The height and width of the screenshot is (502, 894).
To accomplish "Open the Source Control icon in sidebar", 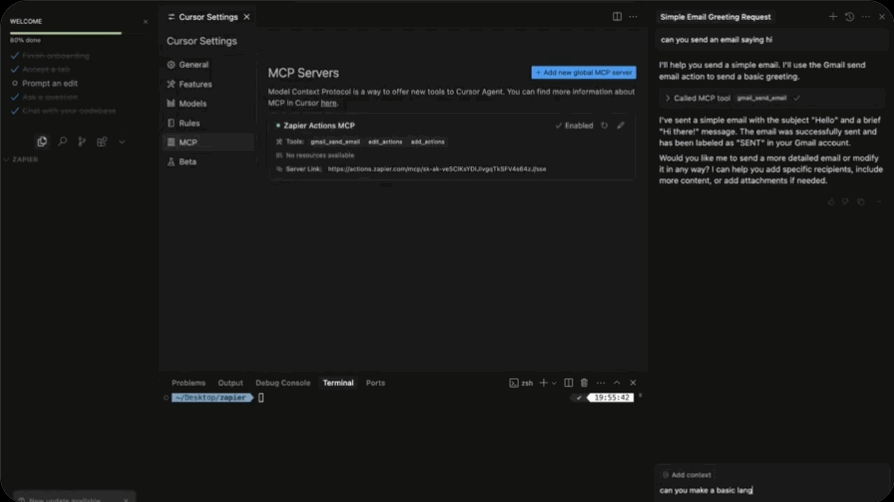I will (82, 141).
